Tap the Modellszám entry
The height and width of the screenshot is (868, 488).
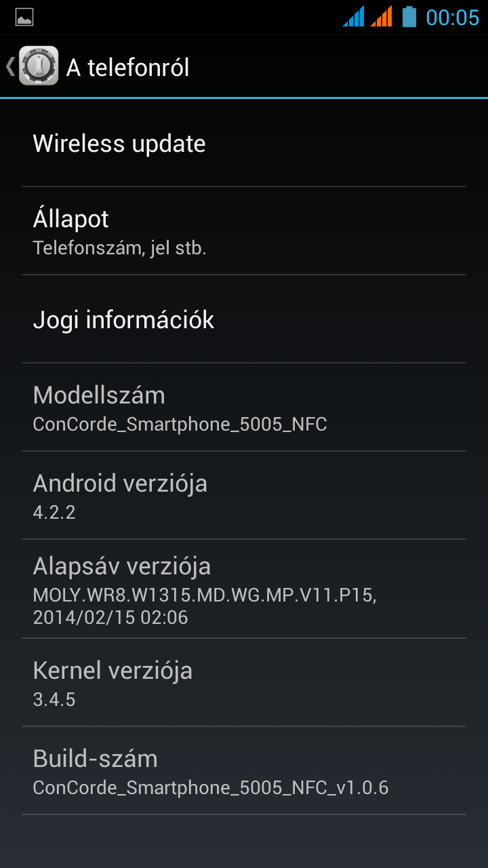pos(244,408)
